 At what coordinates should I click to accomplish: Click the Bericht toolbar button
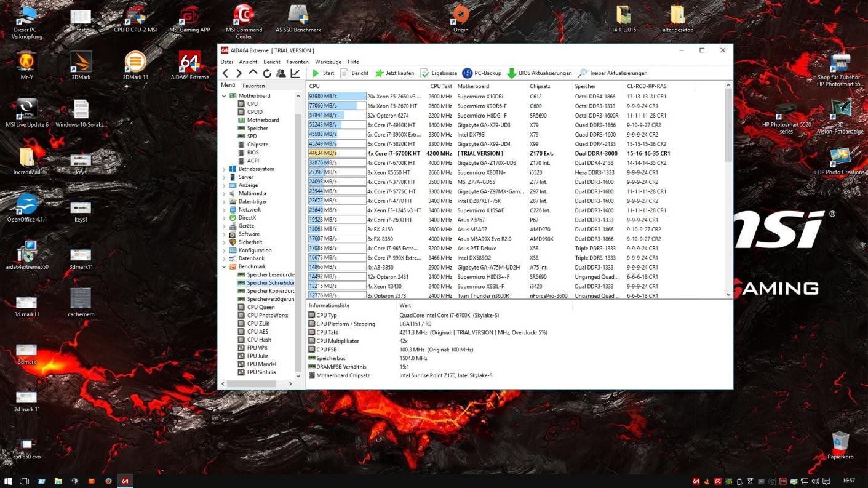354,73
